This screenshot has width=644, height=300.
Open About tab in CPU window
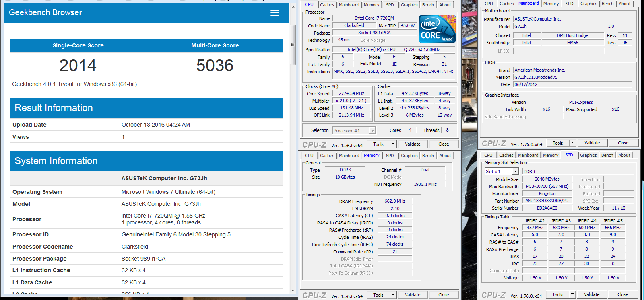[445, 5]
